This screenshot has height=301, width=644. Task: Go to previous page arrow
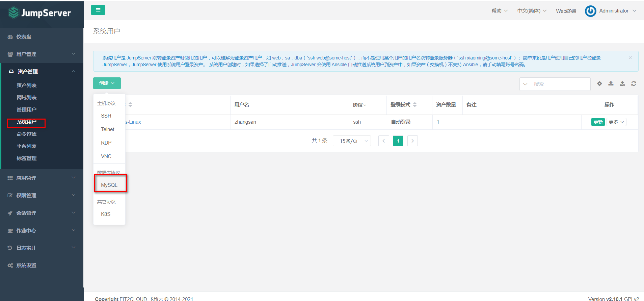coord(384,141)
